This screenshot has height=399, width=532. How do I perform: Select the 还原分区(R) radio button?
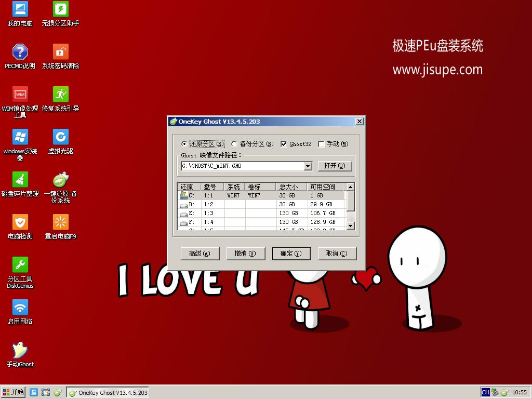[x=184, y=144]
